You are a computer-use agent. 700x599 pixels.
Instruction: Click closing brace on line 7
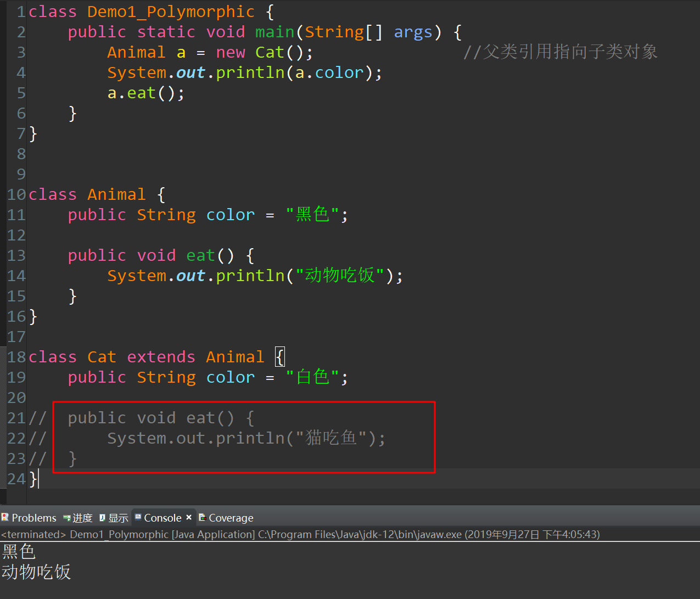(33, 133)
